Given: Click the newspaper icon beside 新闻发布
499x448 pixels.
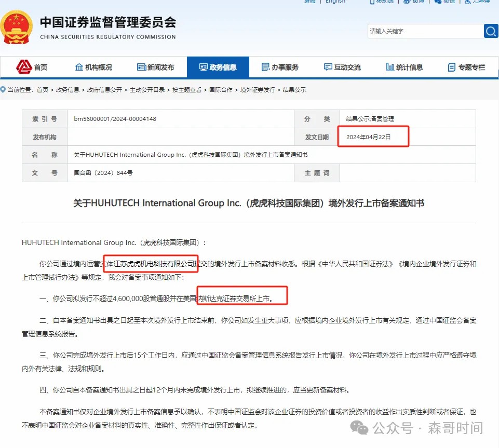Looking at the screenshot, I should point(141,67).
